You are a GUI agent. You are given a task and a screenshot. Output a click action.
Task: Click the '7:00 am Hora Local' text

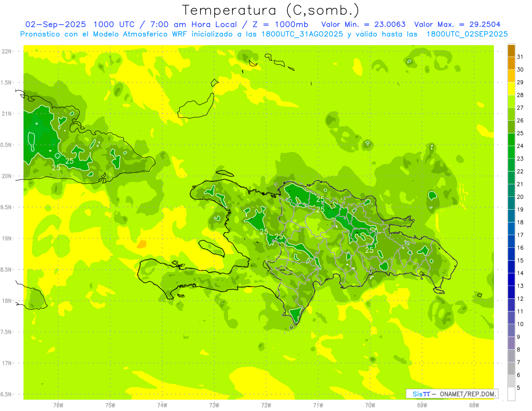click(x=193, y=24)
